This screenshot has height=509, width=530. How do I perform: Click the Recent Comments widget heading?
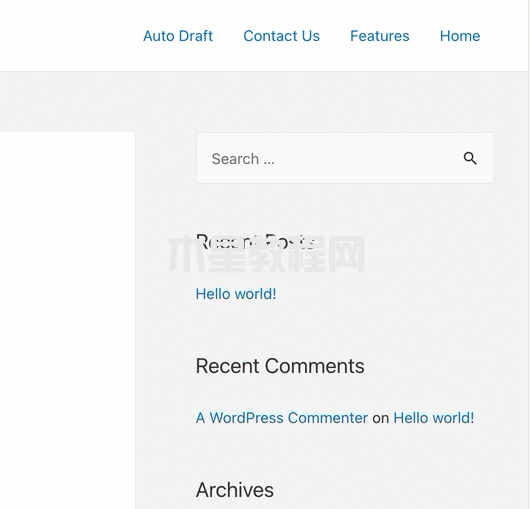point(280,366)
